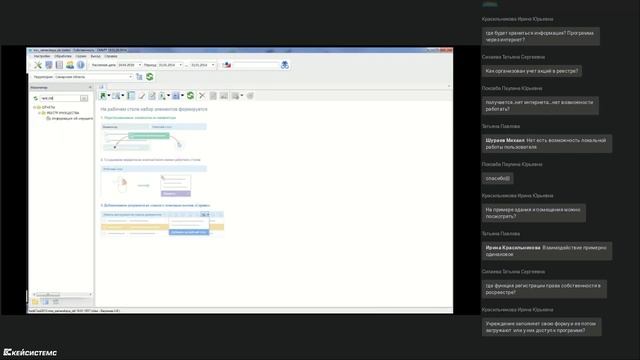Open dropdown arrow beside blue save icon
Image resolution: width=640 pixels, height=360 pixels.
click(x=182, y=96)
